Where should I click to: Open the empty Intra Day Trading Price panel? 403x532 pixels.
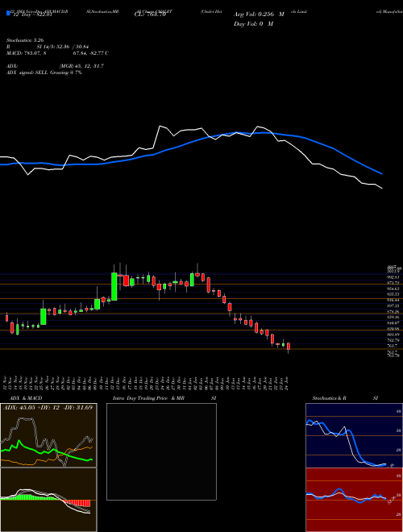[161, 451]
